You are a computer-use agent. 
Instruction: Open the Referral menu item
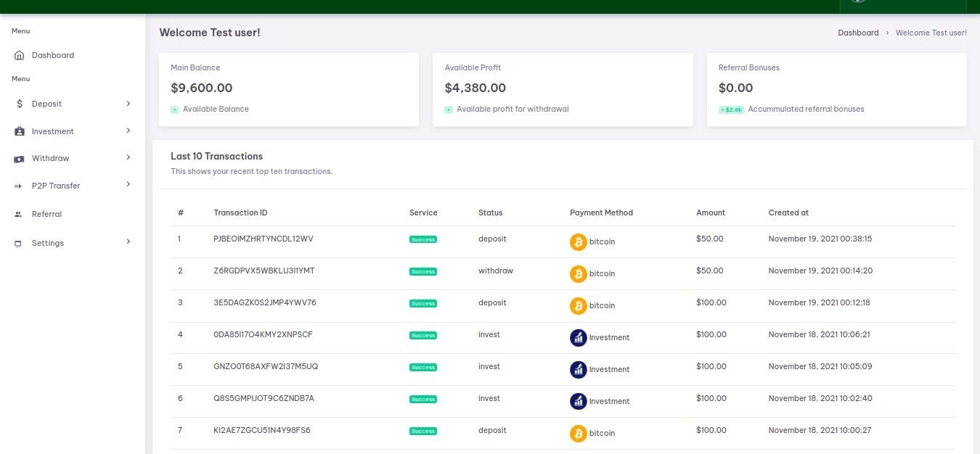(46, 214)
